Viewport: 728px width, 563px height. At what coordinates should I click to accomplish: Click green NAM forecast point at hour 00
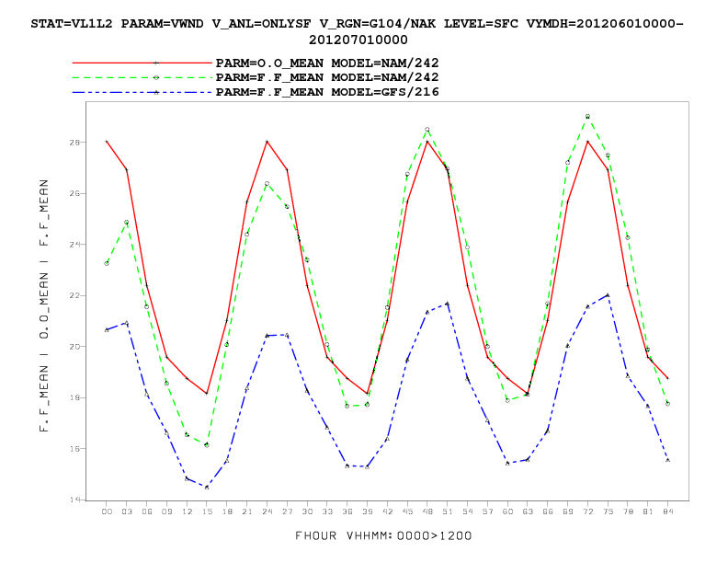pyautogui.click(x=107, y=263)
